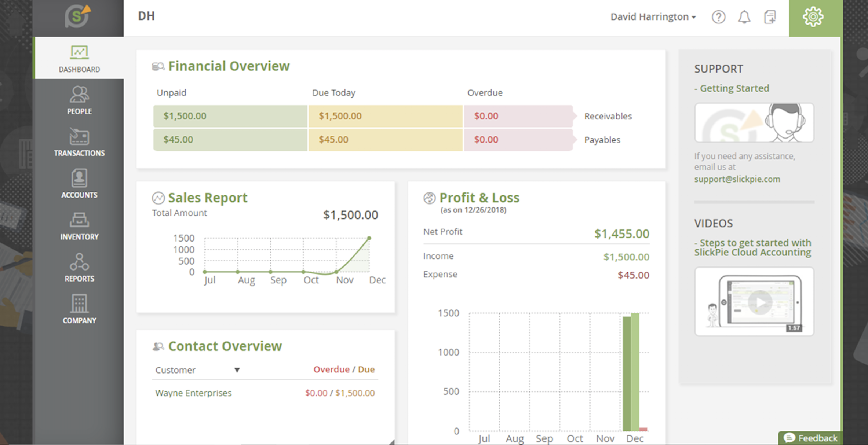Show notifications via the bell icon
The height and width of the screenshot is (445, 868).
(x=744, y=17)
